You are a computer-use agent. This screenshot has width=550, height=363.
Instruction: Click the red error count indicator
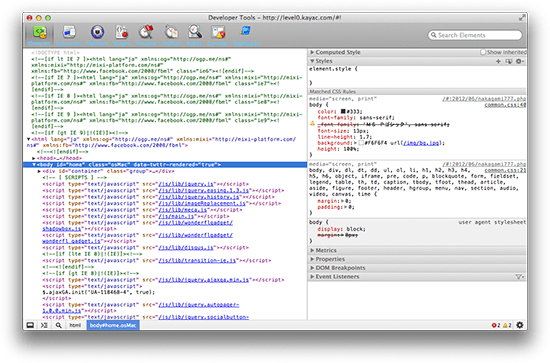[x=496, y=325]
